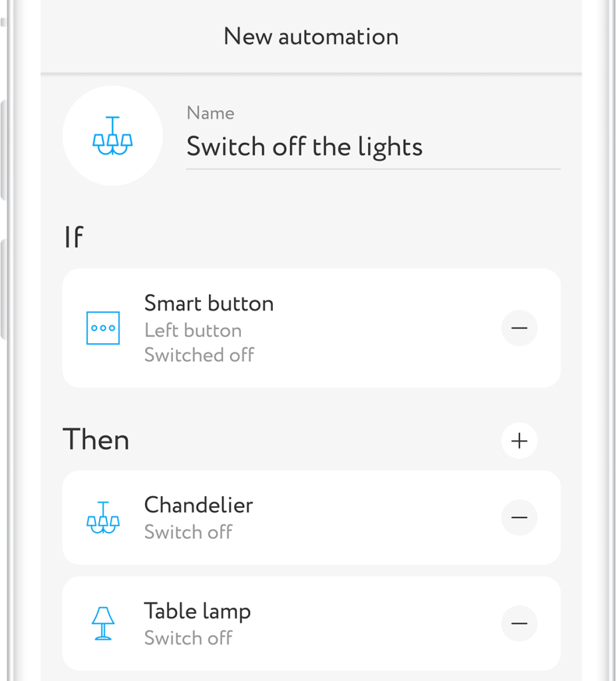Click the Smart button device icon
Screen dimensions: 616x681
pos(103,328)
